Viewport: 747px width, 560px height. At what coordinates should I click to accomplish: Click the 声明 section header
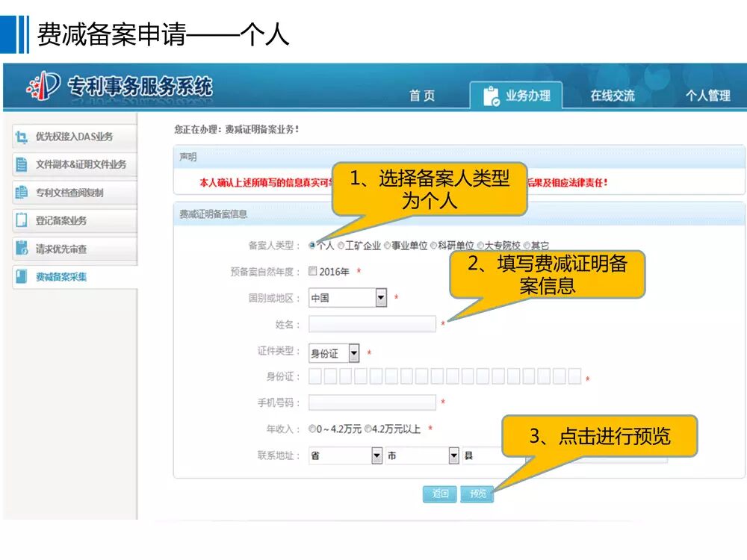click(x=459, y=157)
